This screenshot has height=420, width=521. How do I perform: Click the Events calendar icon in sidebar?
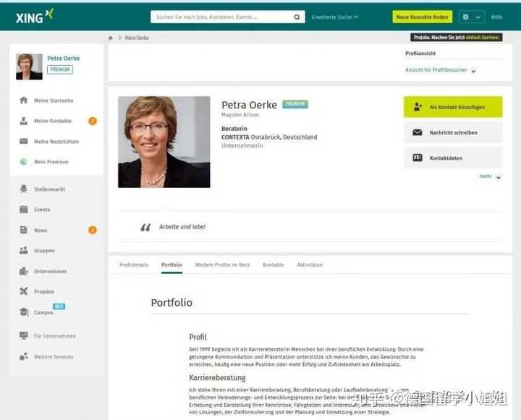24,210
